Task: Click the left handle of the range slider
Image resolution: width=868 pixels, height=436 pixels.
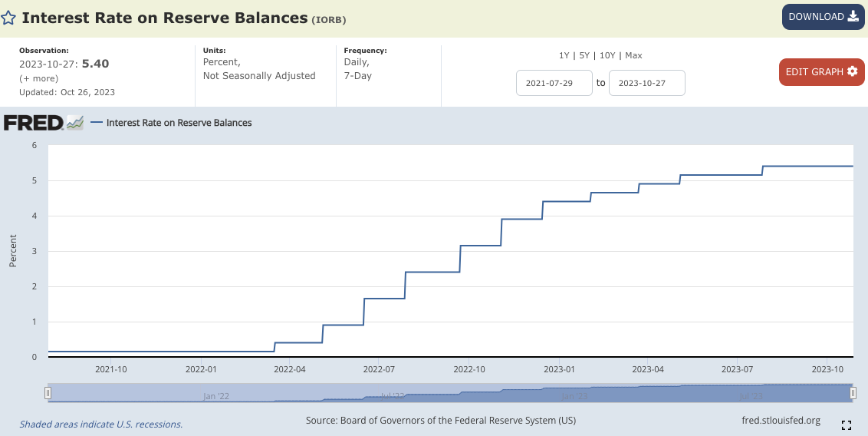Action: [x=48, y=393]
